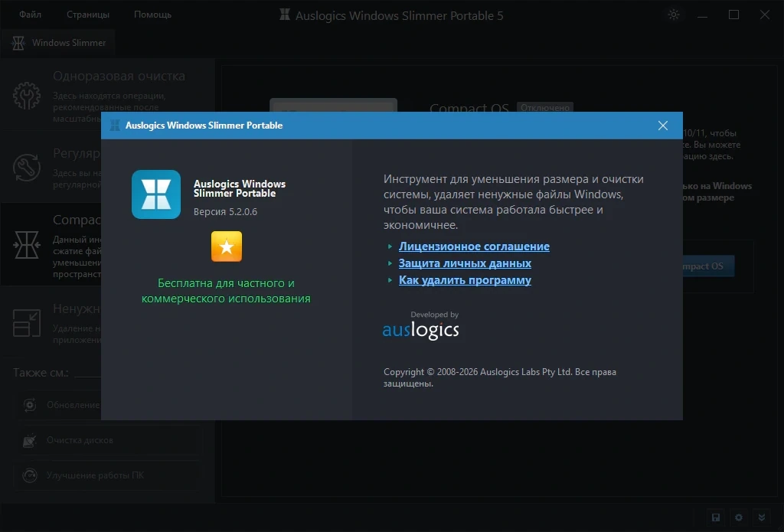
Task: Click the auslogics developer logo
Action: click(x=420, y=329)
